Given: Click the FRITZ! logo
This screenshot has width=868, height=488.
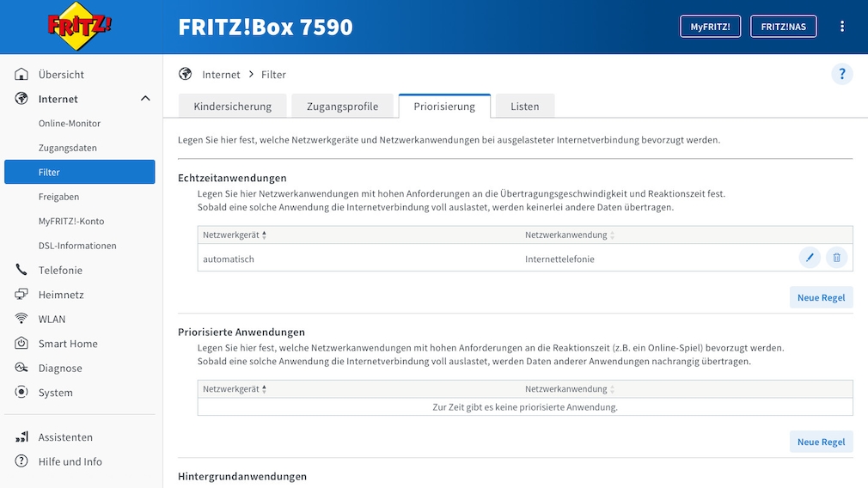Looking at the screenshot, I should 80,26.
